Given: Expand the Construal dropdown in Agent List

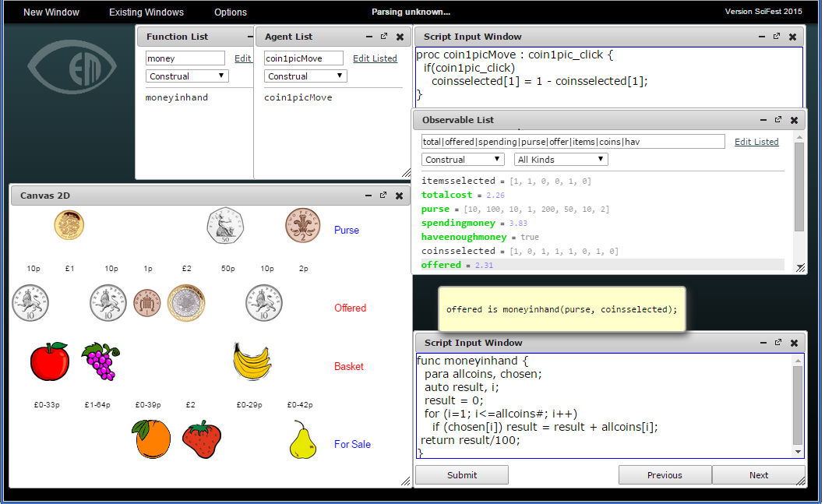Looking at the screenshot, I should (x=305, y=76).
